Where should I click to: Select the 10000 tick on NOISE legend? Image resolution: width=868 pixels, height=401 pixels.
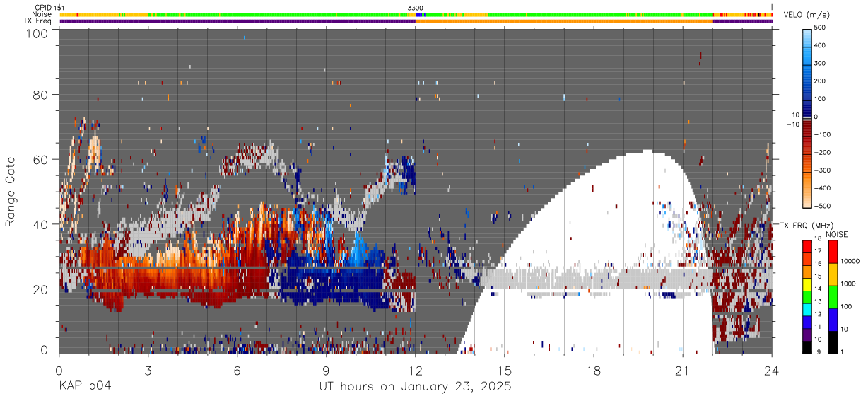pos(850,261)
